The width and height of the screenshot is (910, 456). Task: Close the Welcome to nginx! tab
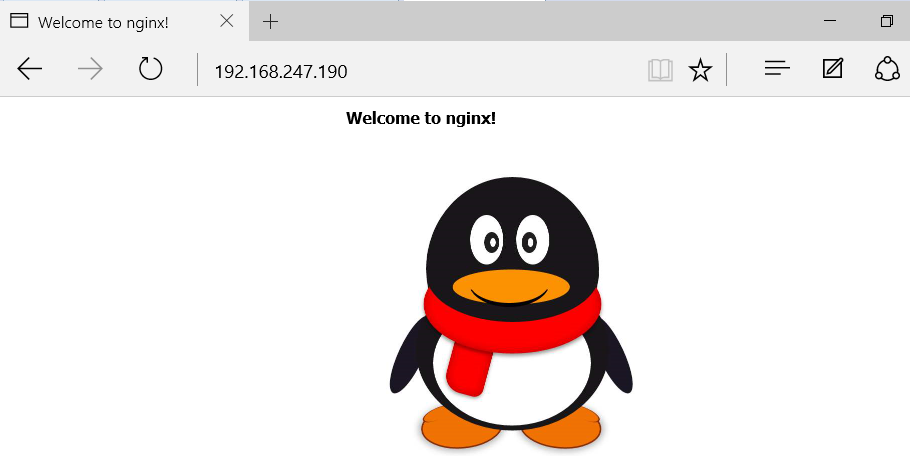point(227,21)
